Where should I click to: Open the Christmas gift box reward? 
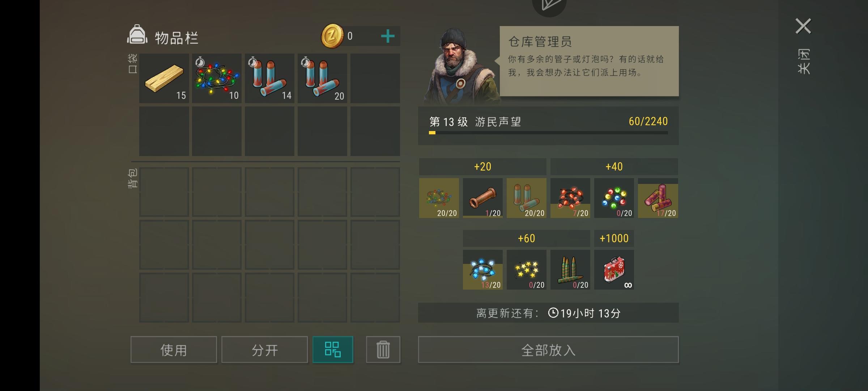[614, 270]
